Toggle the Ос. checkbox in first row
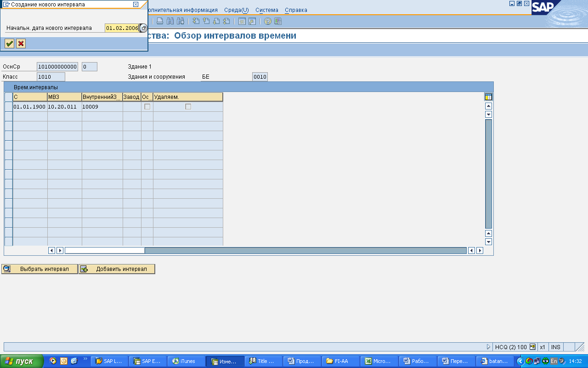 [147, 107]
